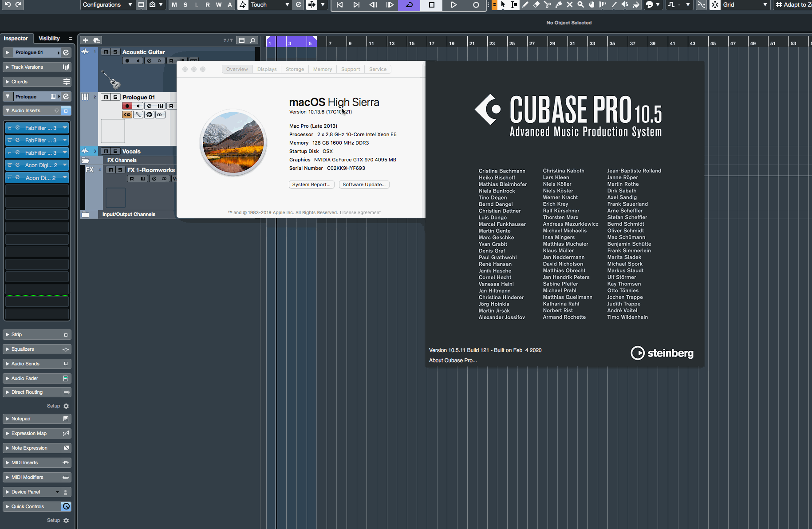812x529 pixels.
Task: Open Edit Channel Settings on Acoustic Guitar
Action: click(x=149, y=61)
